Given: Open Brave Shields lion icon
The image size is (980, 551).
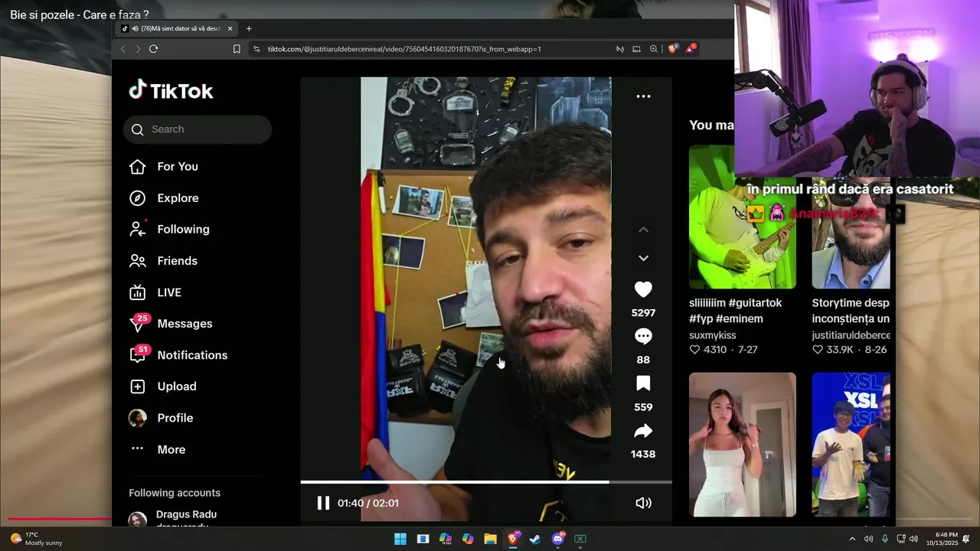Looking at the screenshot, I should [x=673, y=48].
